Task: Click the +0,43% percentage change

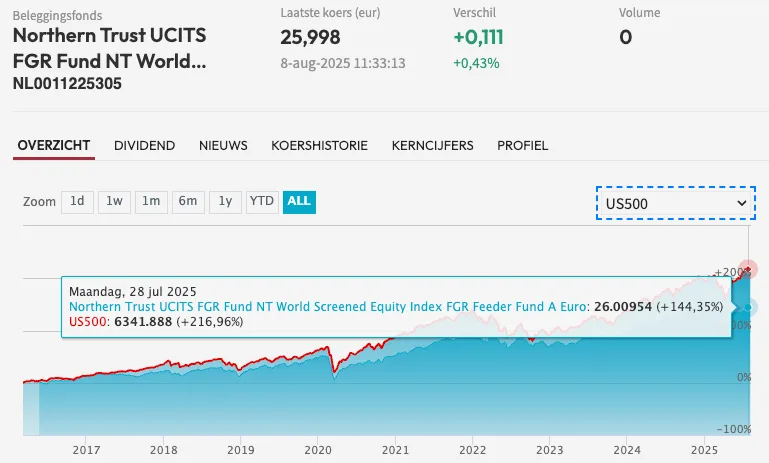Action: [476, 63]
